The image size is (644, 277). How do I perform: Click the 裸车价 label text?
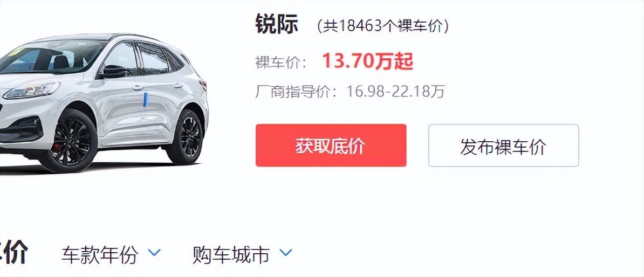tap(276, 63)
